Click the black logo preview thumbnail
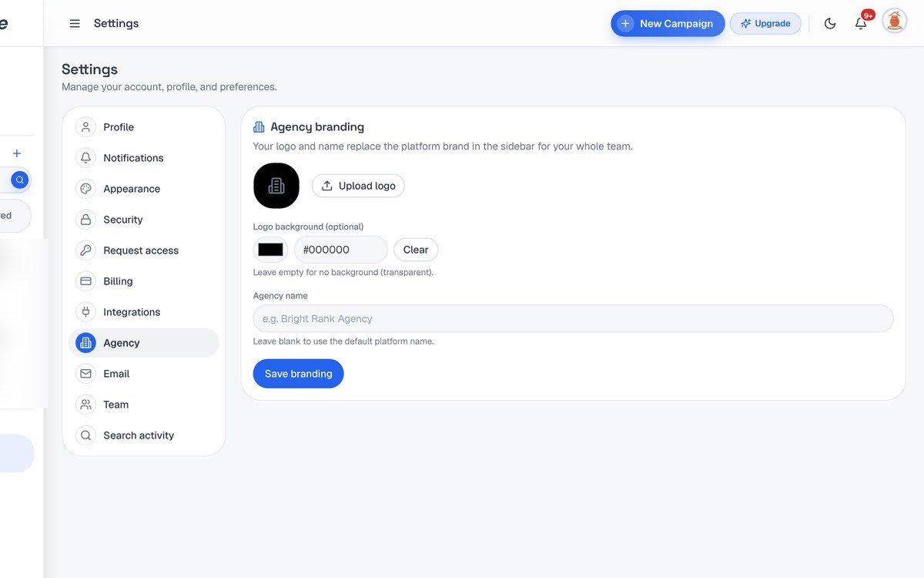This screenshot has width=924, height=578. click(276, 186)
